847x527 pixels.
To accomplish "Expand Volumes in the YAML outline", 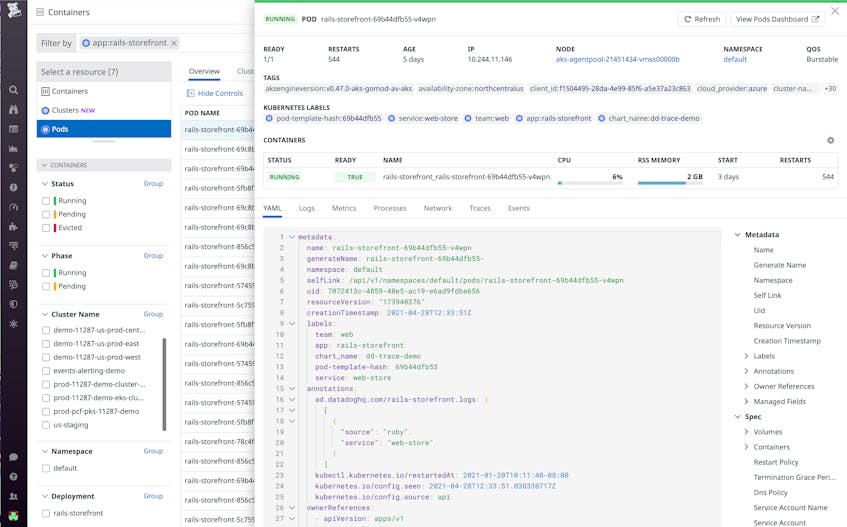I will tap(746, 431).
